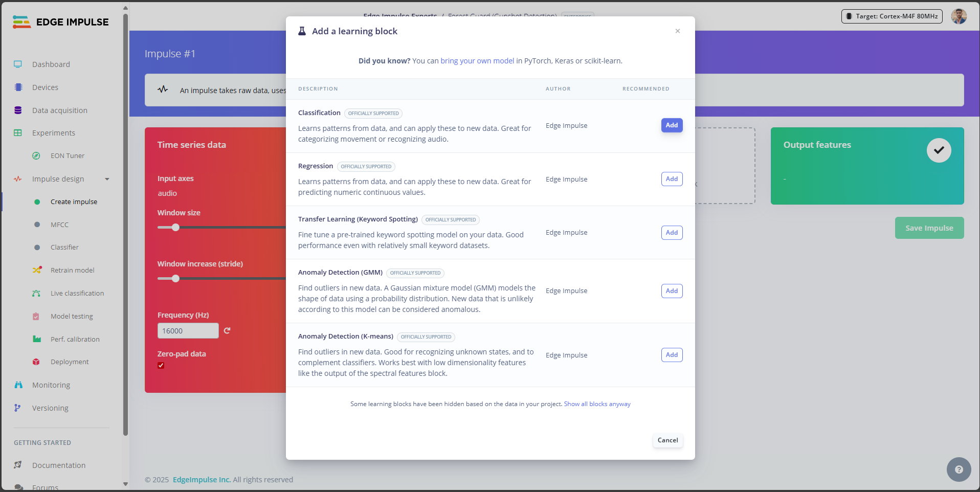Click the Impulse #1 heading

[x=170, y=54]
